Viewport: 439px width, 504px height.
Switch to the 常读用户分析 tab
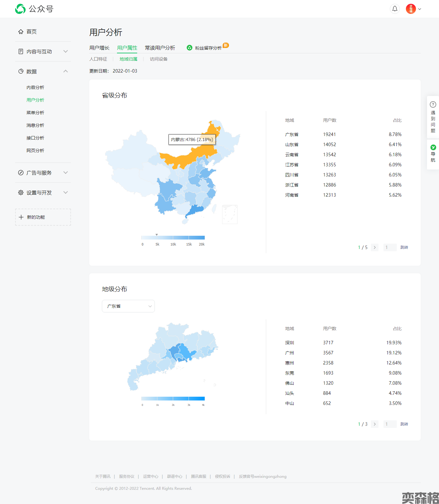[160, 48]
